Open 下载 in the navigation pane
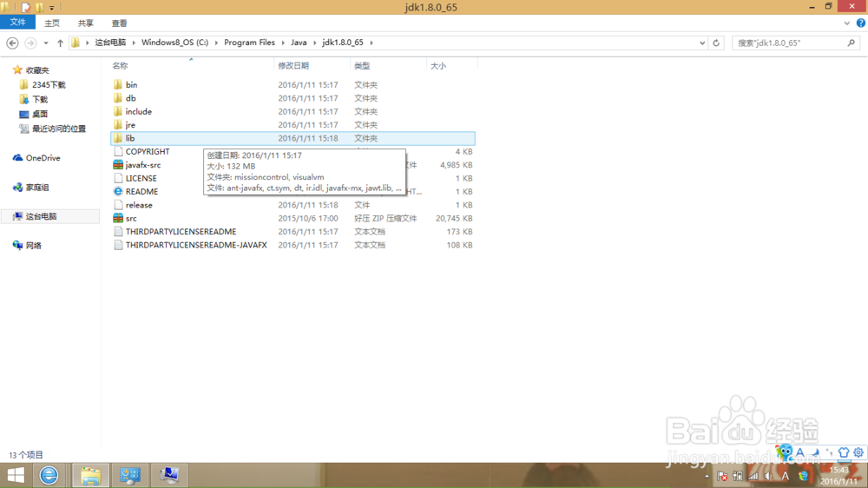The width and height of the screenshot is (868, 488). (40, 100)
